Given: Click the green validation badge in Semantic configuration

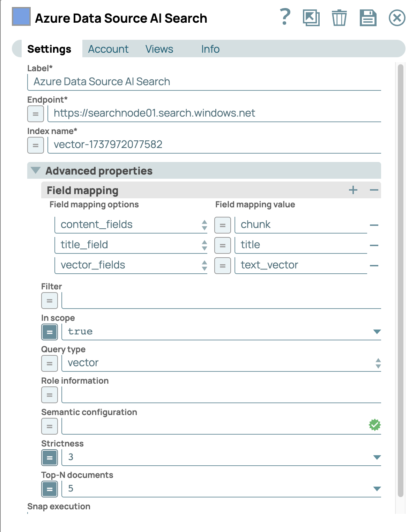Looking at the screenshot, I should 374,425.
